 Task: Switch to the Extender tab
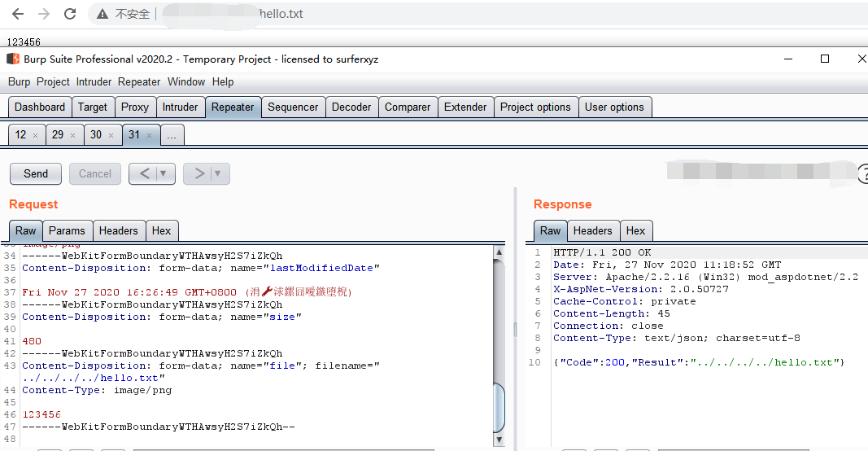pyautogui.click(x=465, y=107)
